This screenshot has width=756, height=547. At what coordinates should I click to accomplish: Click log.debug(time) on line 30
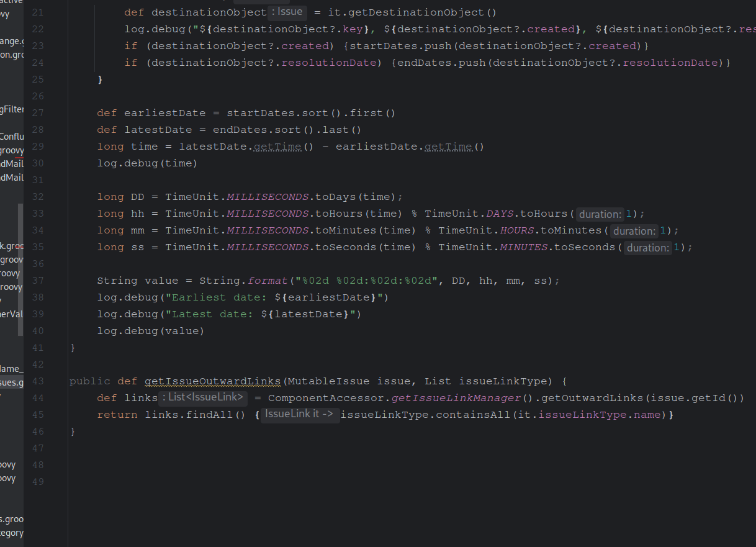coord(148,163)
